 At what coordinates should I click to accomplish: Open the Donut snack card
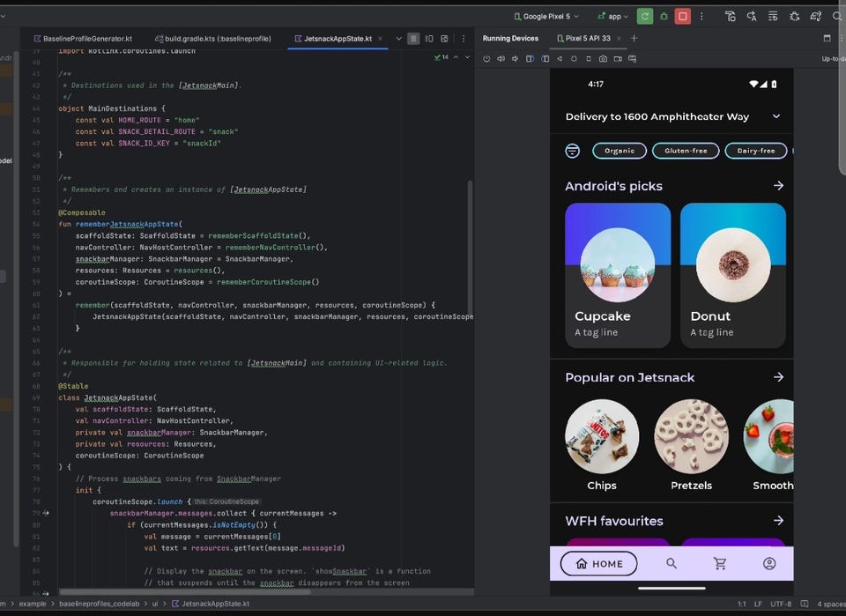coord(732,275)
